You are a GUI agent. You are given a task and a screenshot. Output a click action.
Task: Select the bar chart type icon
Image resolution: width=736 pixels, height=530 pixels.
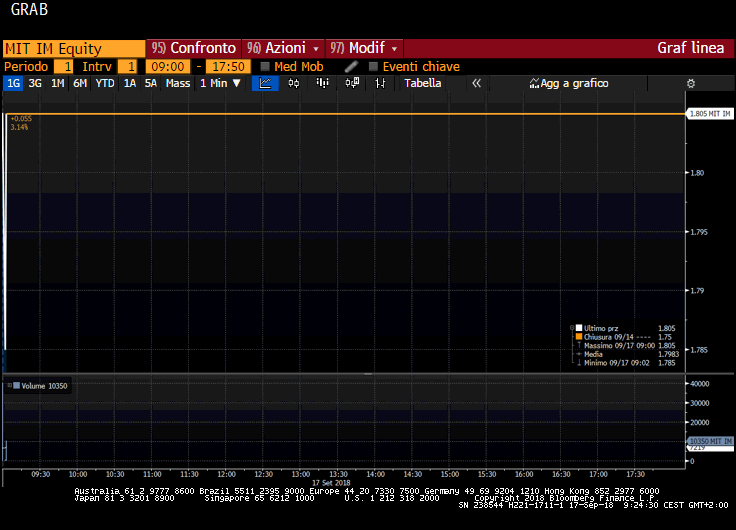tap(322, 84)
